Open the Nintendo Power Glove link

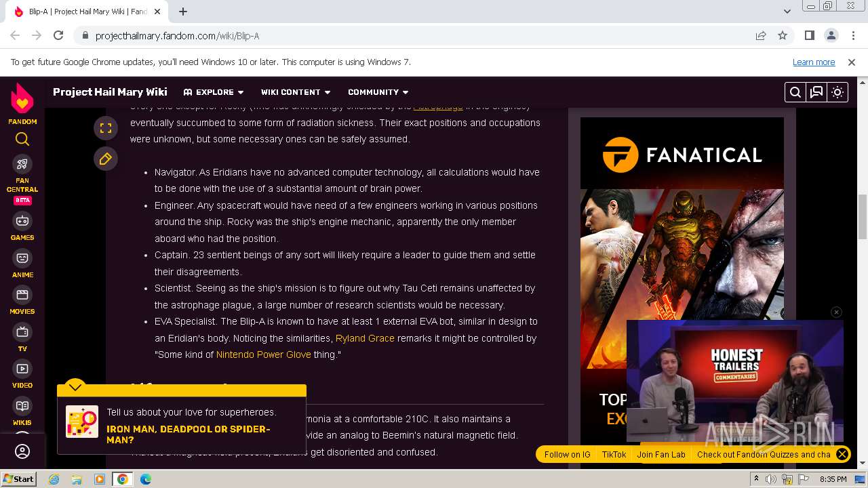coord(264,354)
